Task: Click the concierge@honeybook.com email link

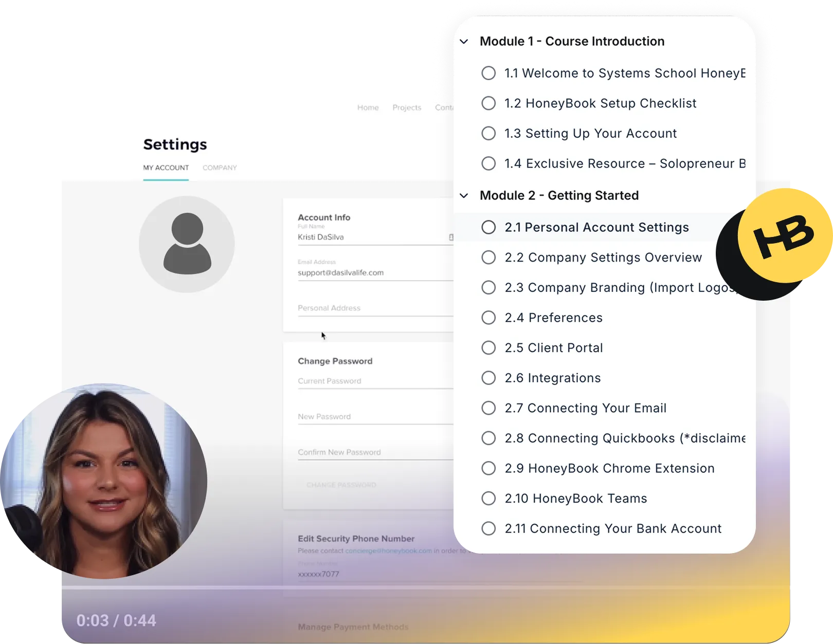Action: pyautogui.click(x=388, y=550)
